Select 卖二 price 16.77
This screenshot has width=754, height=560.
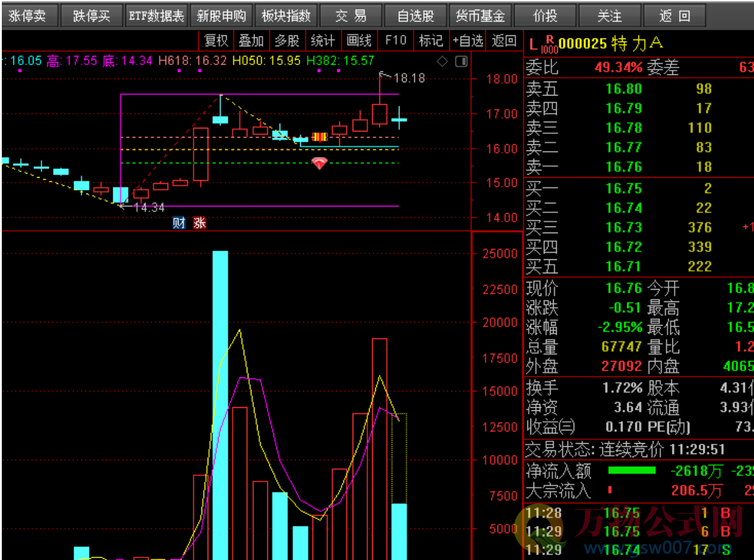(624, 147)
